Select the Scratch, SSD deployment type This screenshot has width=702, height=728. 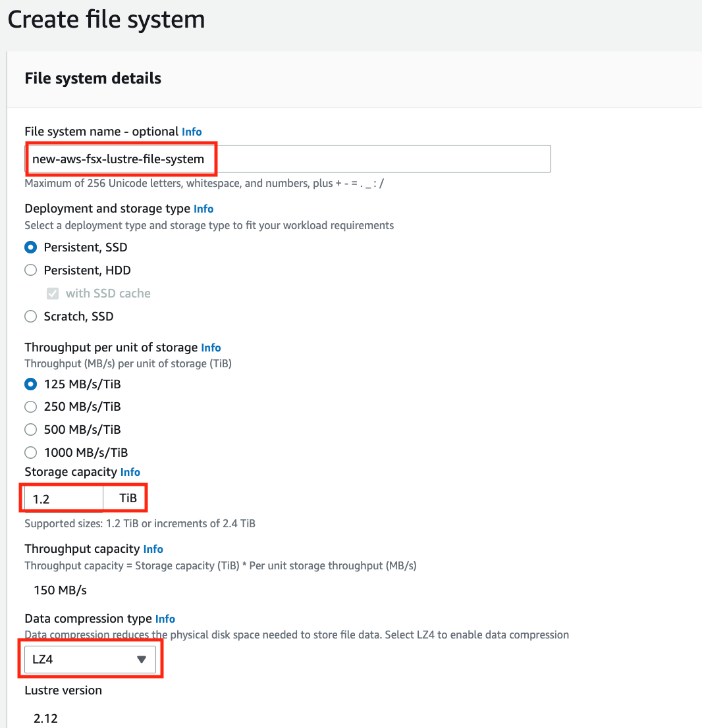(x=30, y=317)
